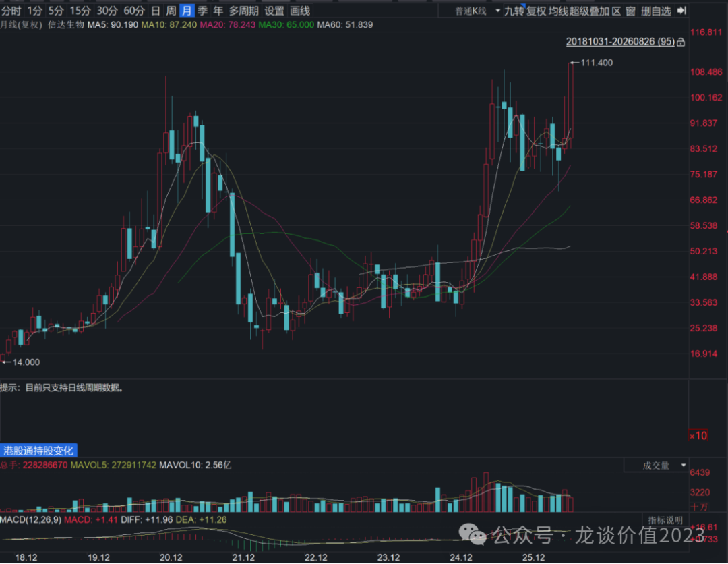Click the 总手: 228286670 volume value
The width and height of the screenshot is (728, 564).
(x=34, y=465)
